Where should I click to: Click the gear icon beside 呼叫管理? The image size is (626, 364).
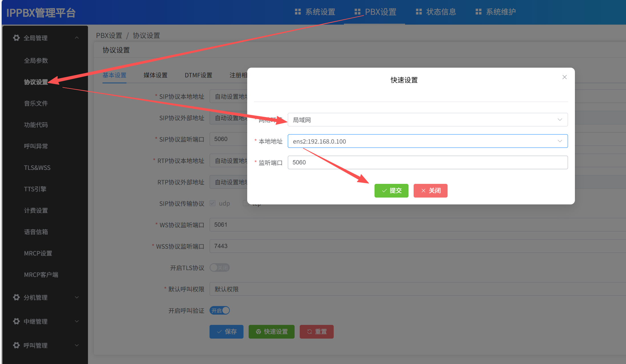pos(16,345)
